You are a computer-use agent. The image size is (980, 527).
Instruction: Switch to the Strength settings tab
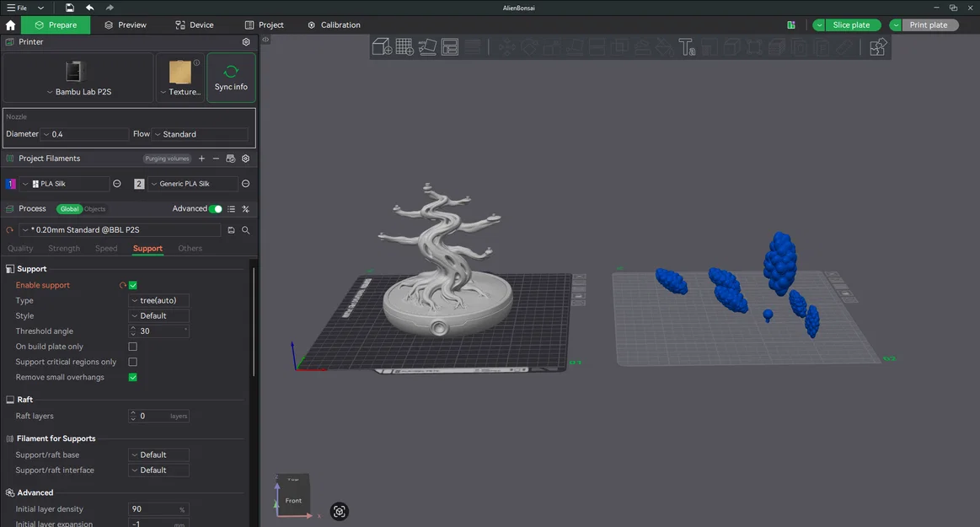(63, 248)
